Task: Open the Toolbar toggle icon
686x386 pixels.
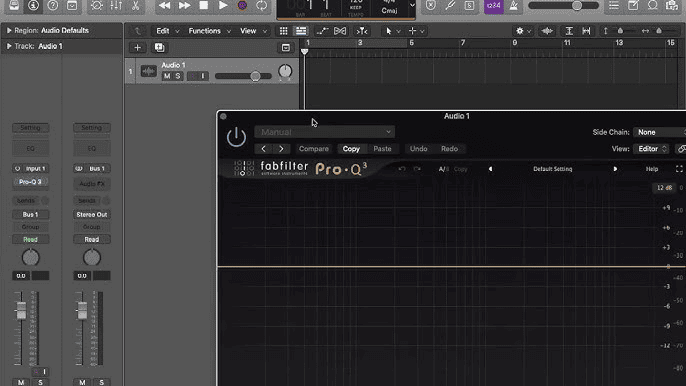Action: click(x=72, y=5)
